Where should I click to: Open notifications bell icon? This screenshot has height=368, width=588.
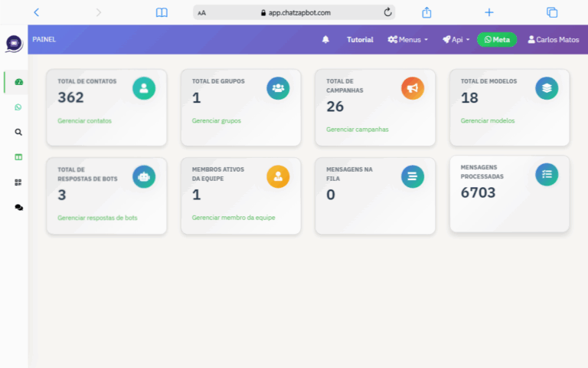click(x=325, y=39)
